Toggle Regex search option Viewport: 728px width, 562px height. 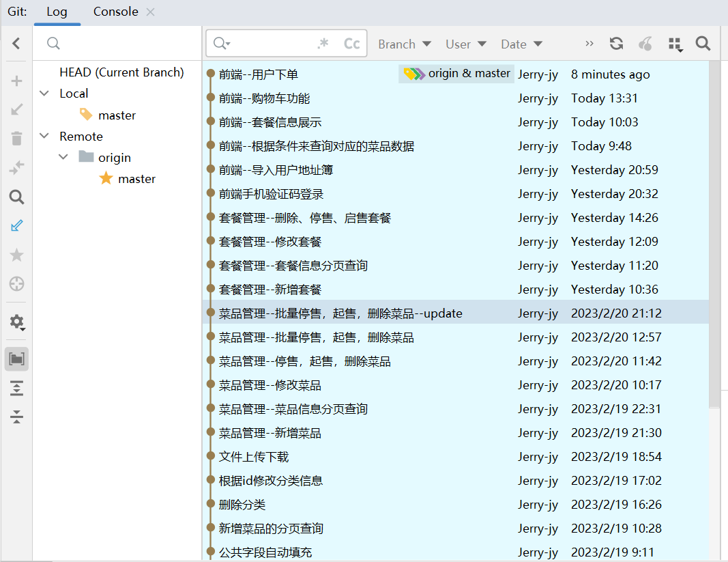tap(323, 43)
